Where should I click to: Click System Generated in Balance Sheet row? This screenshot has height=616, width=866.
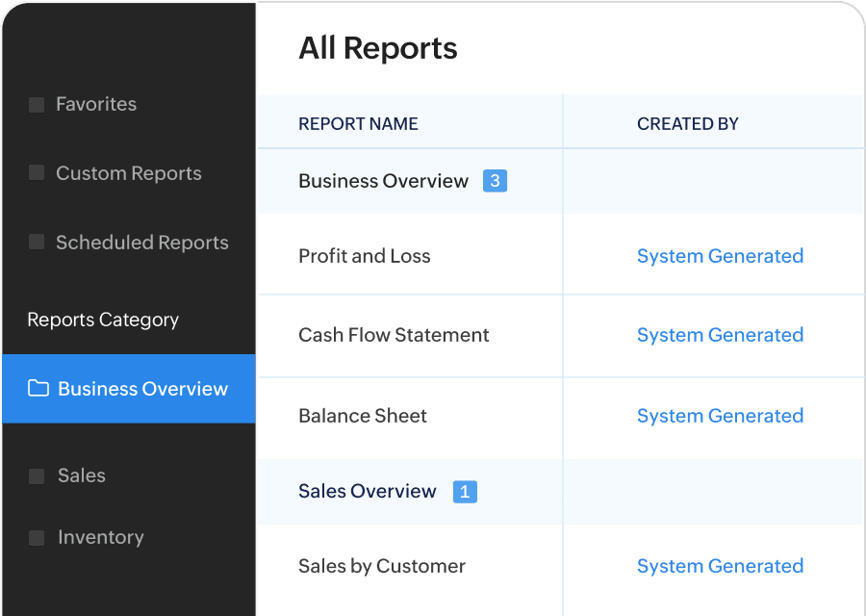click(x=720, y=416)
